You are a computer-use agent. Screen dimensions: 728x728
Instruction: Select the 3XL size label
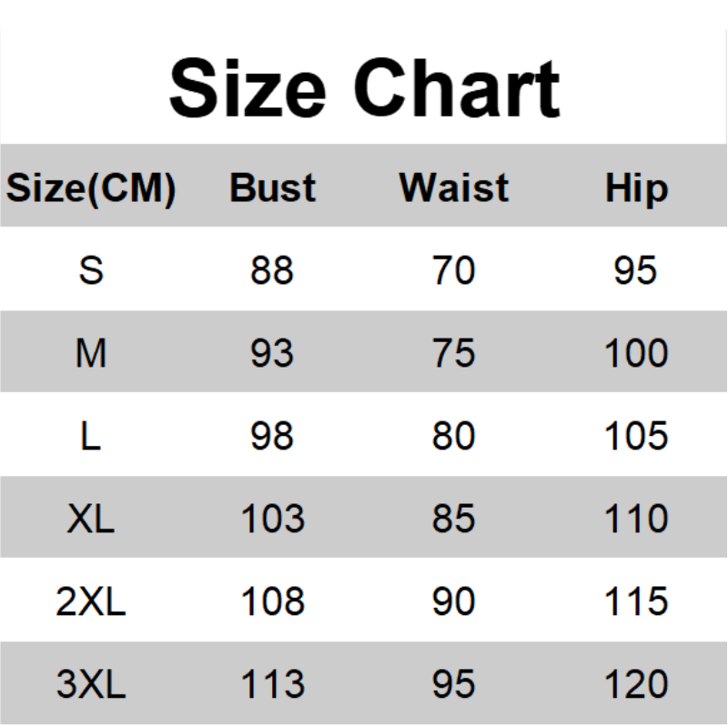pyautogui.click(x=91, y=684)
